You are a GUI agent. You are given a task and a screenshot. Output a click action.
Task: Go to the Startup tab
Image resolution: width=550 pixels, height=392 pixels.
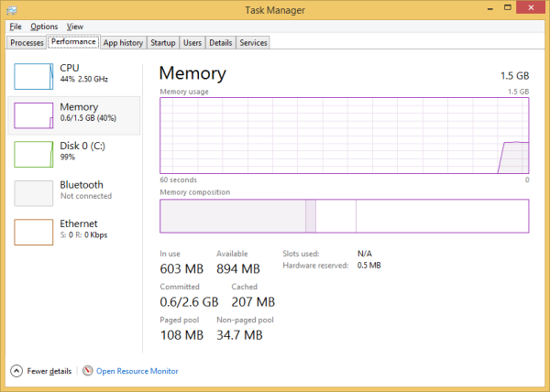pos(163,42)
